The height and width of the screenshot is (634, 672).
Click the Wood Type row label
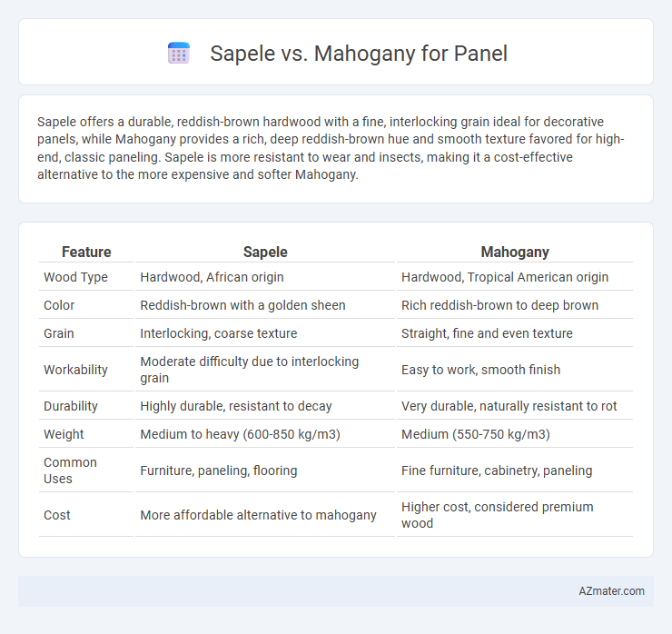click(75, 277)
